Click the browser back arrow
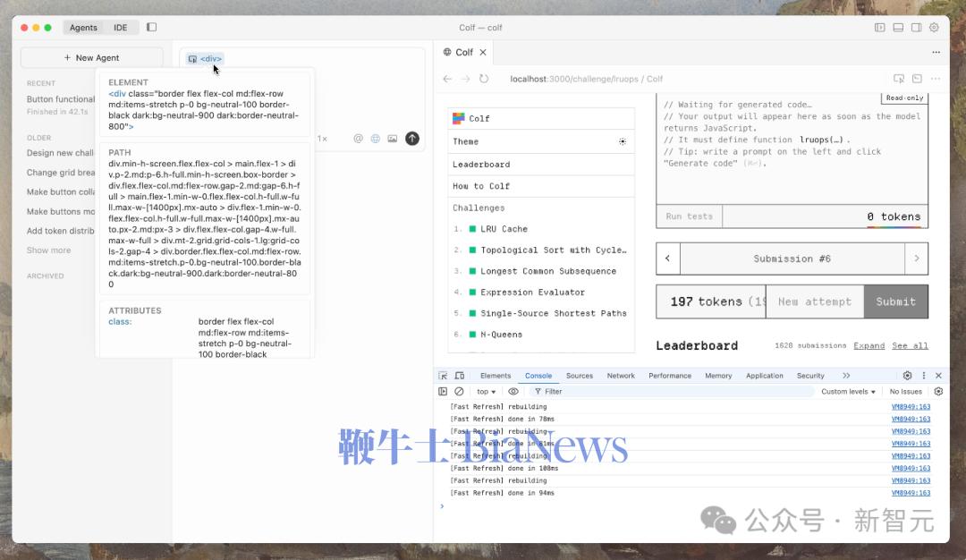 click(447, 79)
